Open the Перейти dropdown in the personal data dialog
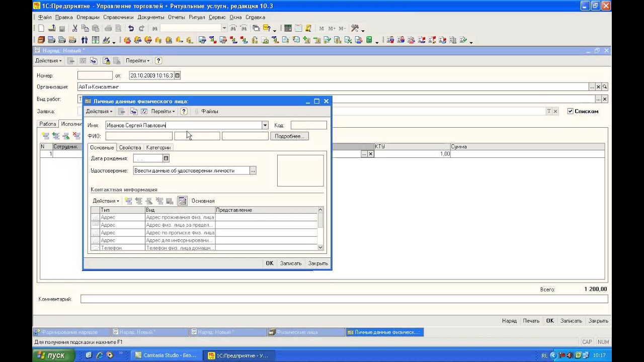 pos(163,111)
